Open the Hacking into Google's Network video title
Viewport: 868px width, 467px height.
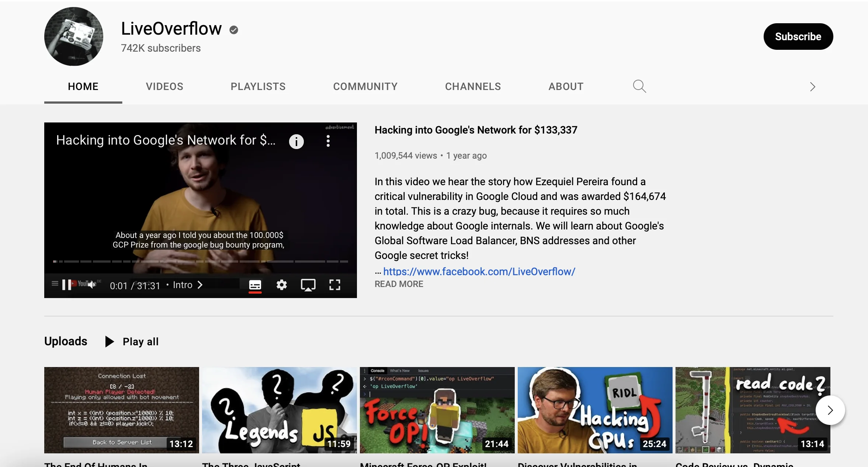pos(476,130)
